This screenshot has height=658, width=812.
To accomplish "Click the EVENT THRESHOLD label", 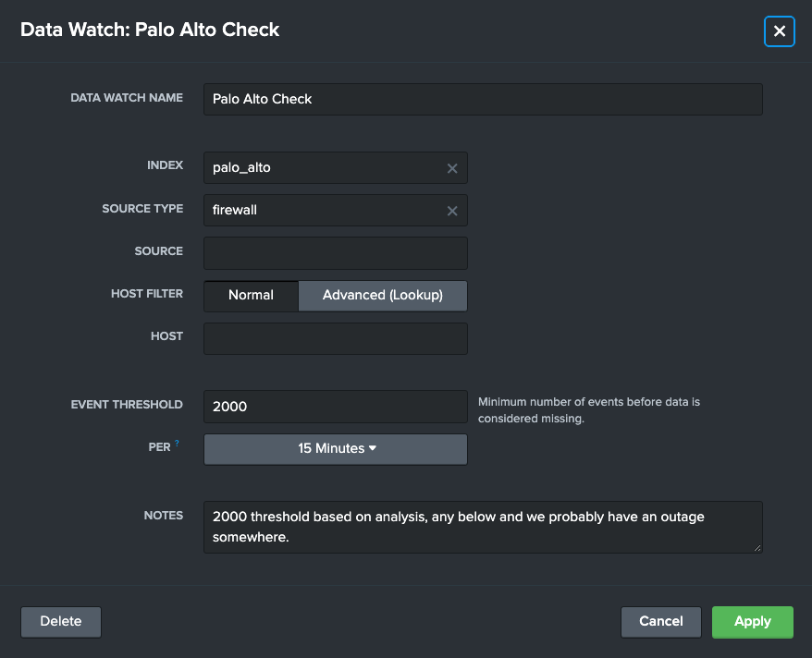I will click(127, 405).
